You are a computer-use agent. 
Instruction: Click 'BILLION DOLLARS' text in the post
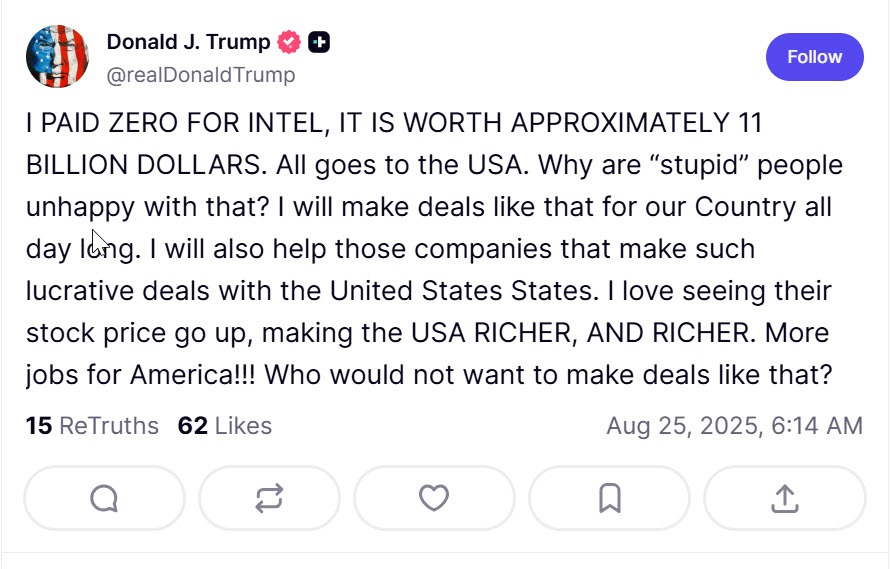pos(147,165)
